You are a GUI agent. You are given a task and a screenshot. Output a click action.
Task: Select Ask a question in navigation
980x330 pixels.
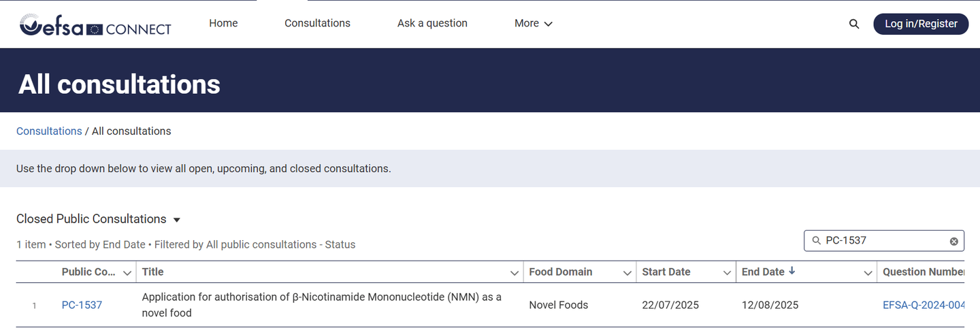(x=432, y=23)
